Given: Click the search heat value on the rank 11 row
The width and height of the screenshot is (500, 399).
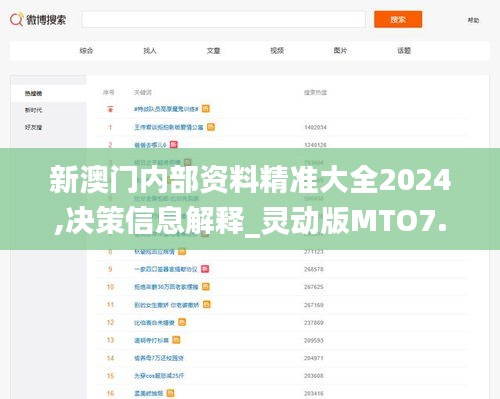Looking at the screenshot, I should click(x=314, y=305).
